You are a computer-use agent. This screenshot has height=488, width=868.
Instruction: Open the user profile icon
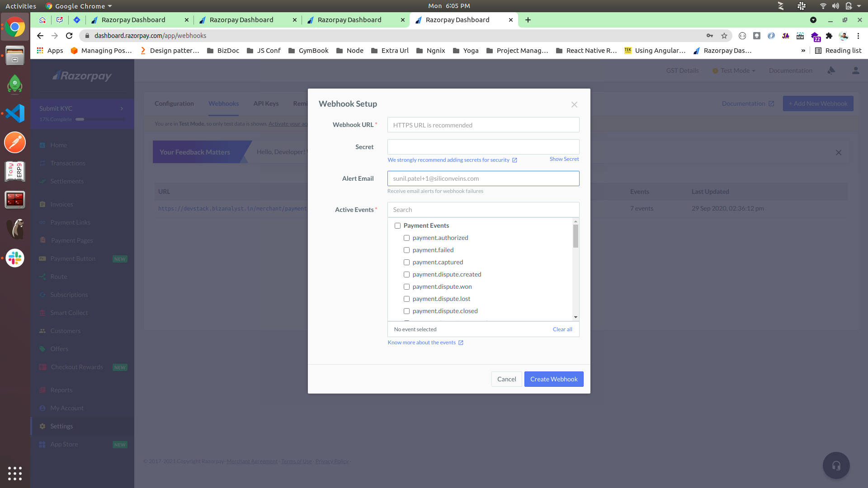tap(855, 70)
